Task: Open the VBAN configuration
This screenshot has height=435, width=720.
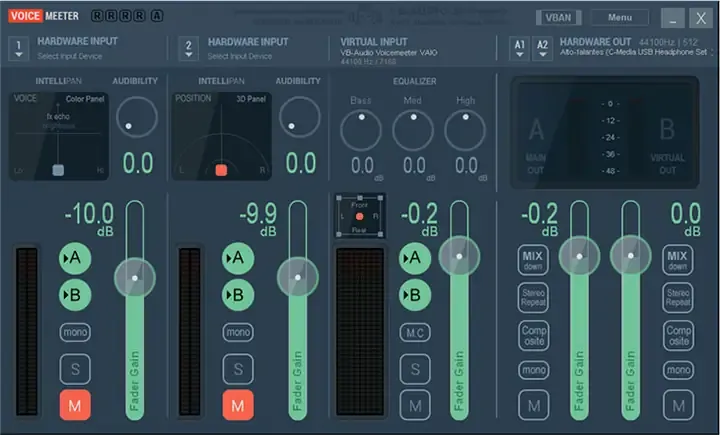Action: pos(556,17)
